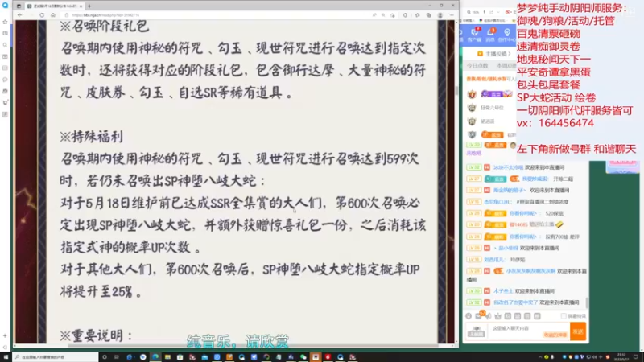Viewport: 644px width, 362px height.
Task: Click the read aloud icon in address bar
Action: click(x=374, y=15)
